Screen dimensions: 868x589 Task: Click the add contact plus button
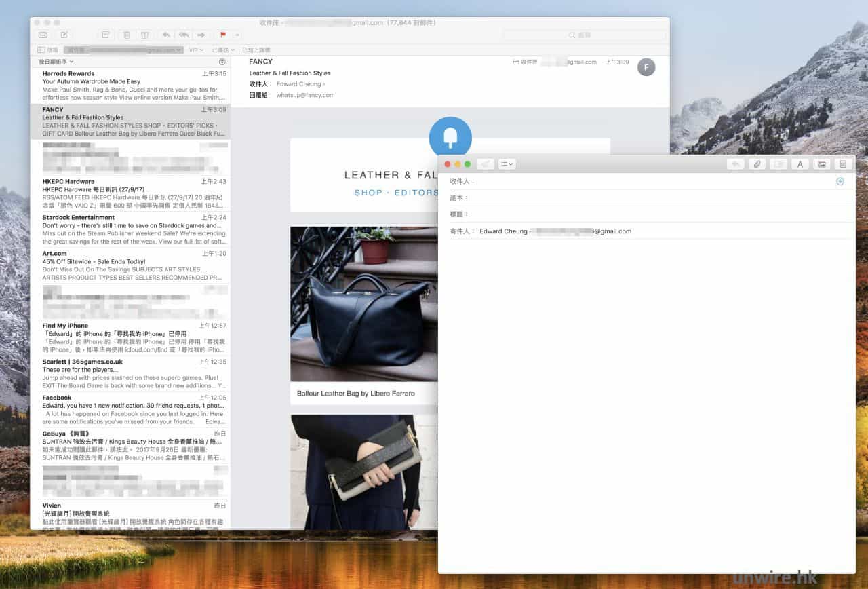click(840, 181)
